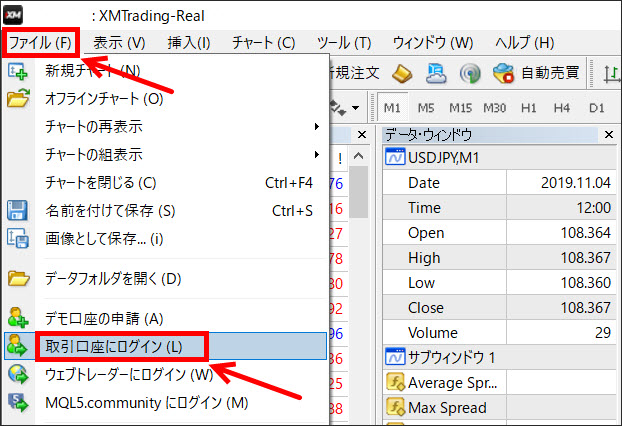This screenshot has width=622, height=426.
Task: Click the MQL5 community login icon
Action: (18, 402)
